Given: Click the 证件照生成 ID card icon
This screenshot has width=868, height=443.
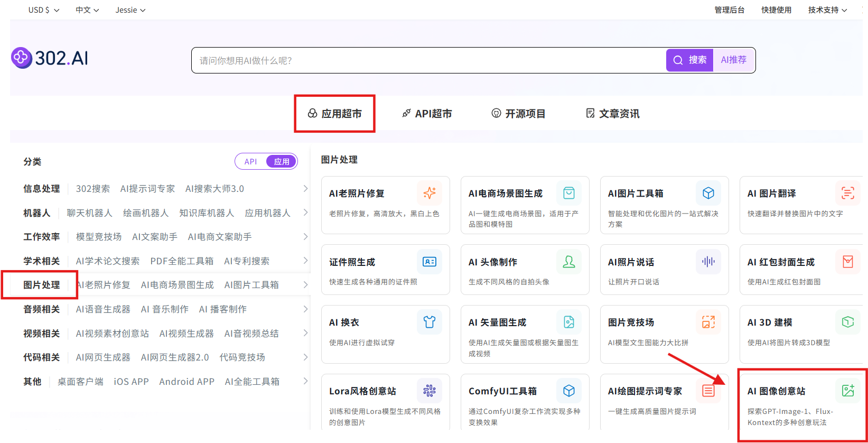Looking at the screenshot, I should 430,262.
